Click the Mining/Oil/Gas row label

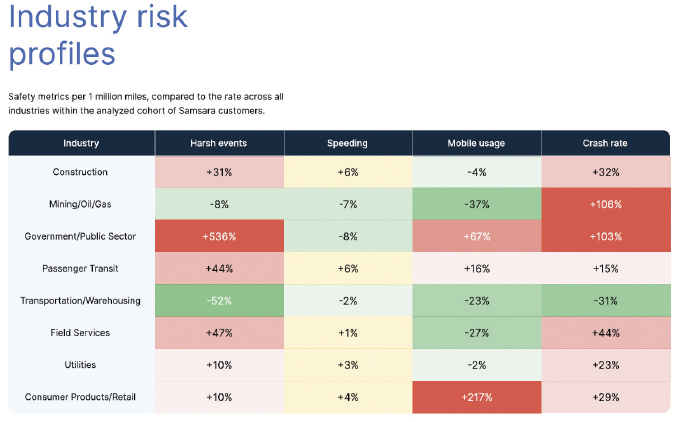(x=81, y=204)
